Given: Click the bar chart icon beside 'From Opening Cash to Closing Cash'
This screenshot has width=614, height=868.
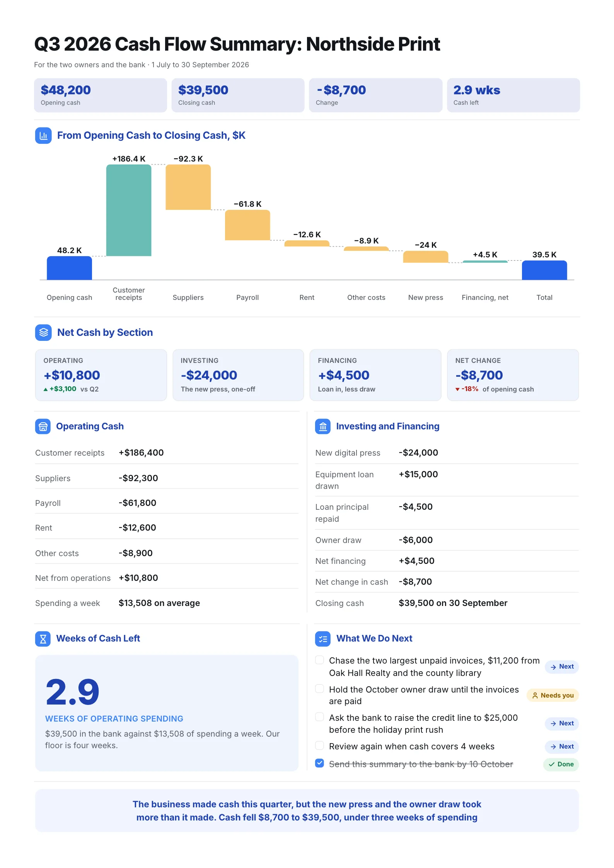Looking at the screenshot, I should 43,136.
